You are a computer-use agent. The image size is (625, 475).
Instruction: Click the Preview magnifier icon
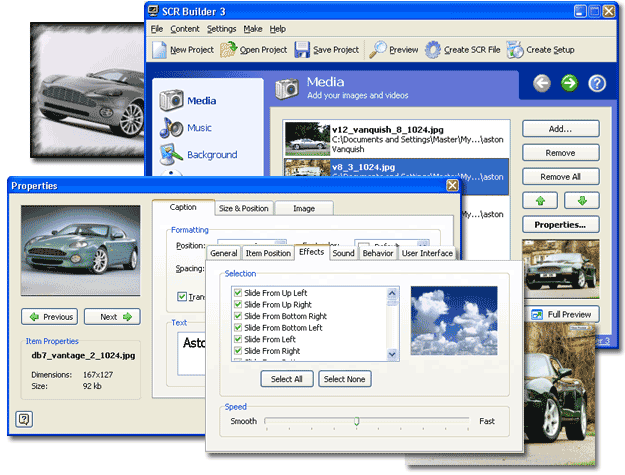(x=377, y=50)
